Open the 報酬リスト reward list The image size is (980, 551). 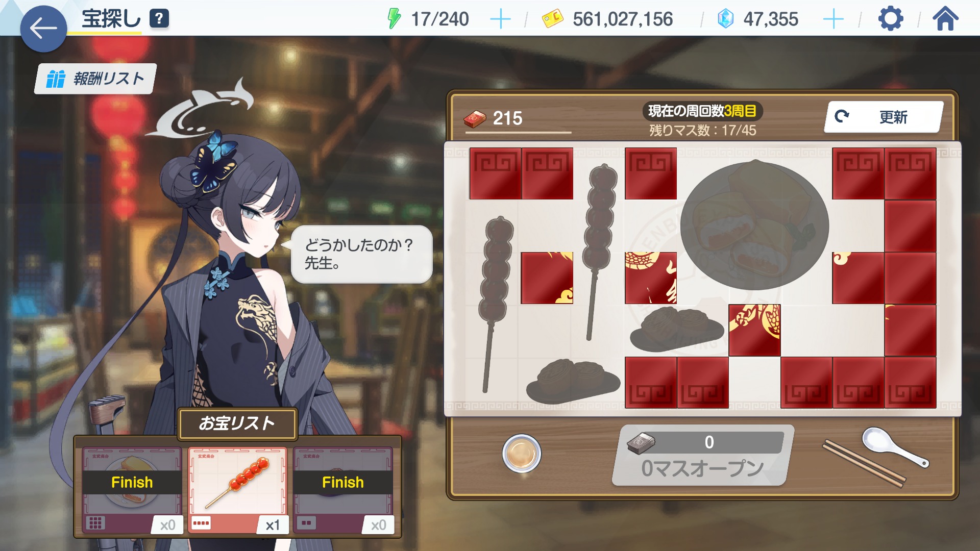click(95, 79)
